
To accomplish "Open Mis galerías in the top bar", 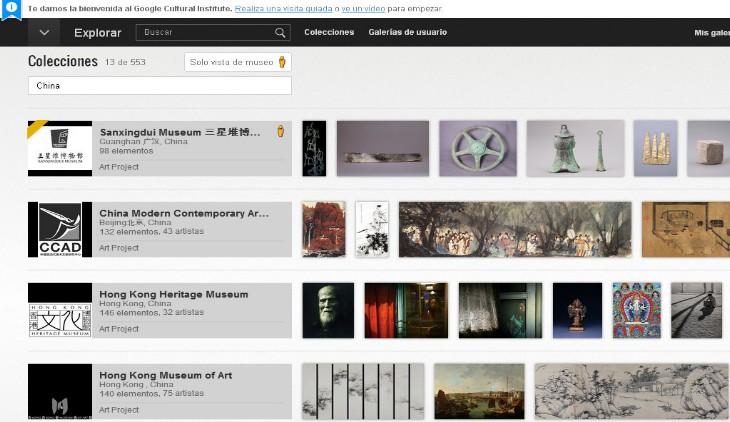I will [x=712, y=33].
